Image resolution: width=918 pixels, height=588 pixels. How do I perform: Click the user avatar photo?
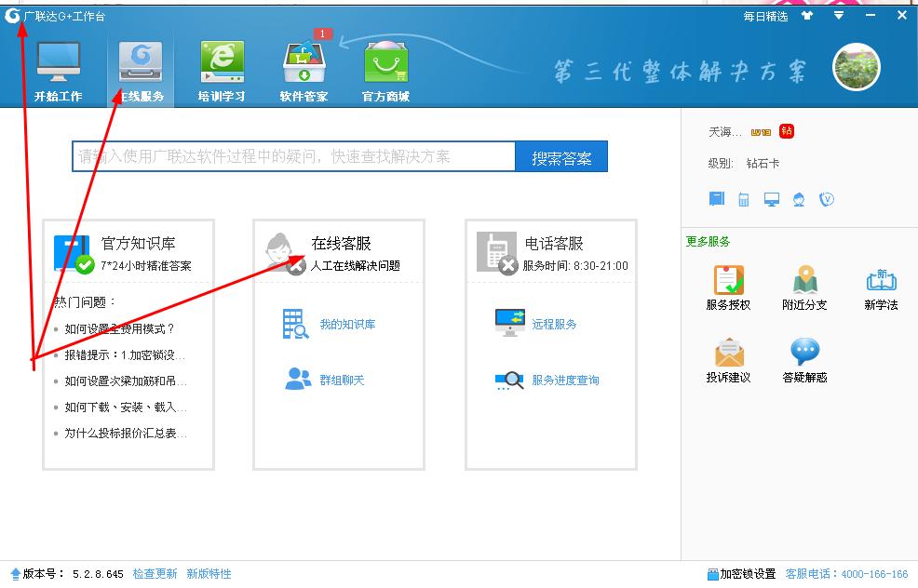[x=857, y=67]
